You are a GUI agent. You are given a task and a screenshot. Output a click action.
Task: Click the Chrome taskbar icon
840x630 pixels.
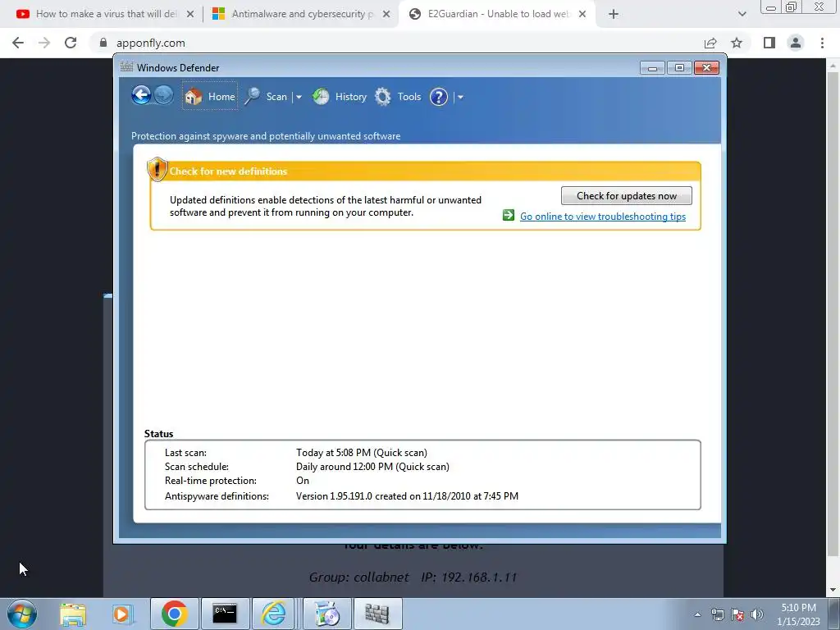174,614
